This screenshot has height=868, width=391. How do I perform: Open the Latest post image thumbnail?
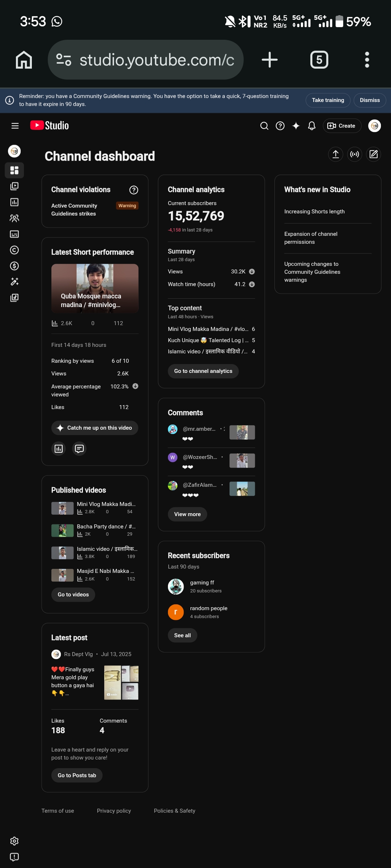click(121, 682)
